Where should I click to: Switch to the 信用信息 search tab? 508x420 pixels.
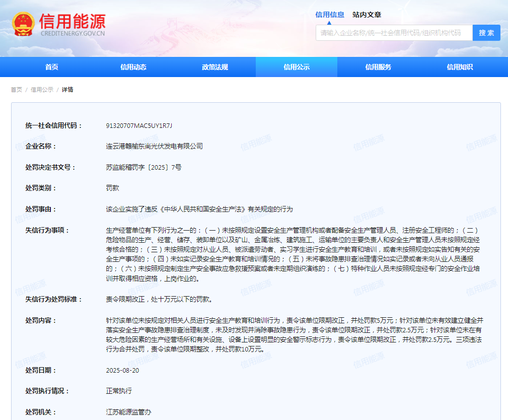click(x=330, y=15)
